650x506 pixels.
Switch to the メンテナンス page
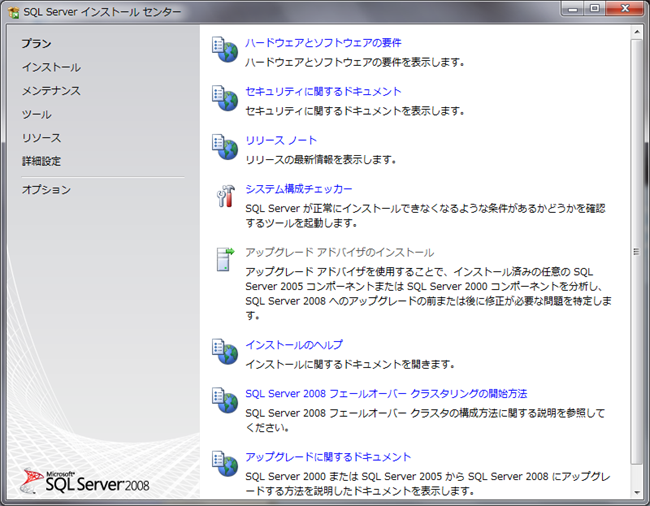coord(51,91)
